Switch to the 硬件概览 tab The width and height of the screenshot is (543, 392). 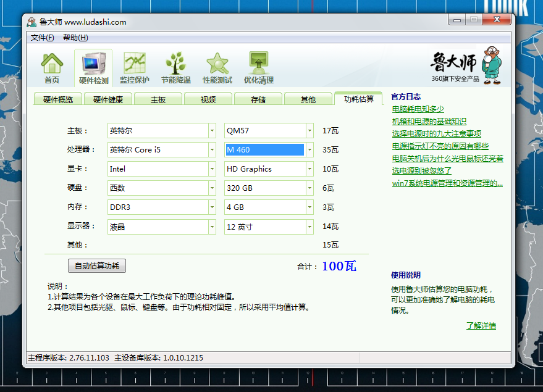pos(58,99)
